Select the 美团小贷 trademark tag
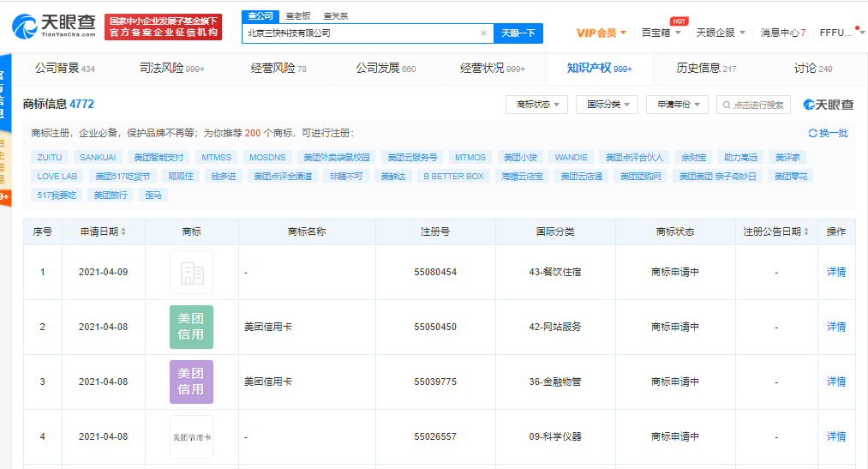Screen dimensions: 868x469 click(x=520, y=157)
